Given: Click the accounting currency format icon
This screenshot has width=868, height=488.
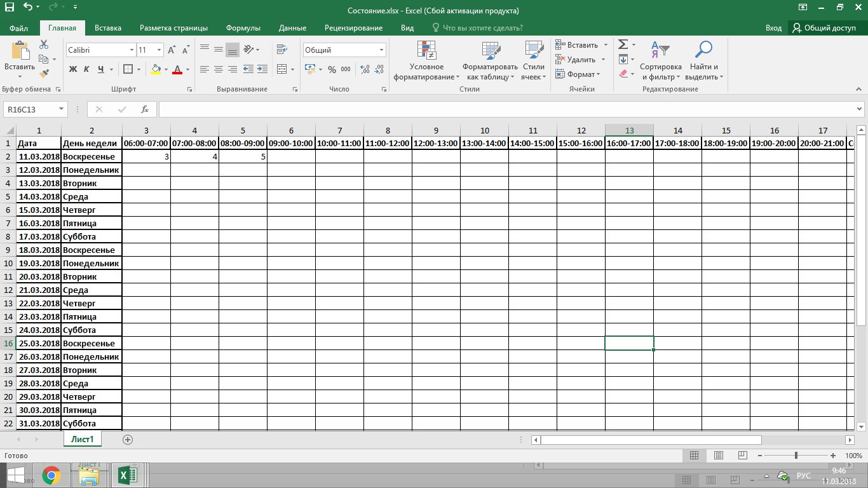Looking at the screenshot, I should (x=309, y=69).
